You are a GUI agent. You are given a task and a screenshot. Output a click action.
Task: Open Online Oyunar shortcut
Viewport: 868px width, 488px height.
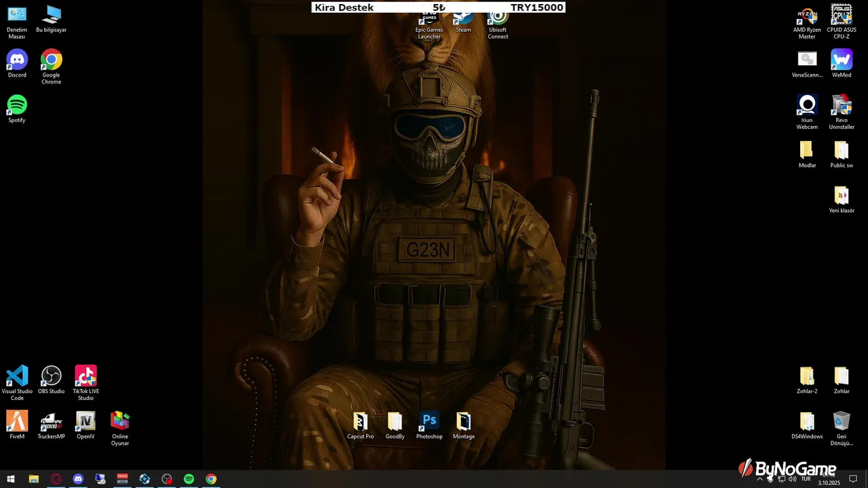point(120,428)
